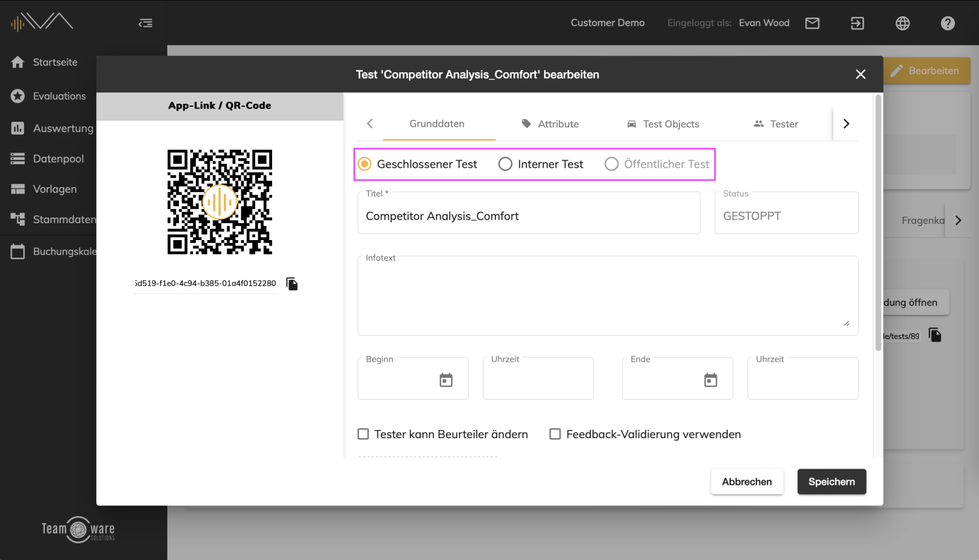Click the Titel input field

click(x=529, y=213)
